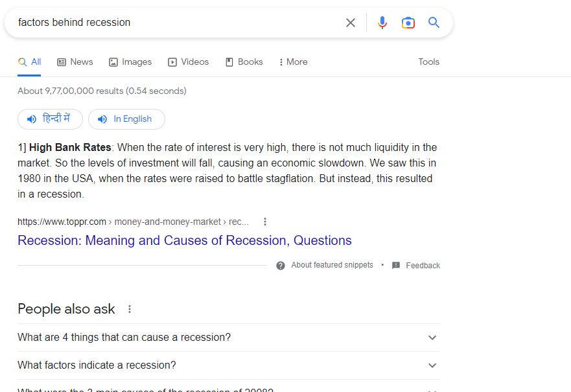The width and height of the screenshot is (571, 392).
Task: Open three-dot menu beside toppr.com URL
Action: click(265, 222)
